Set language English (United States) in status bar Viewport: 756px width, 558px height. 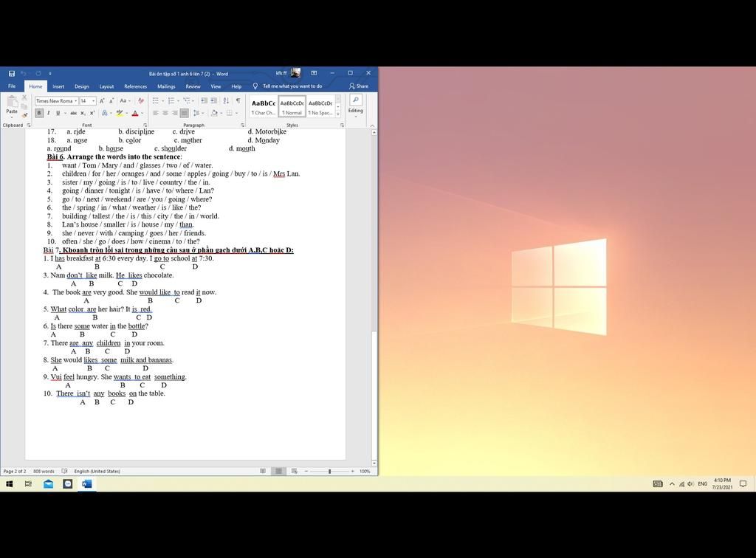97,471
